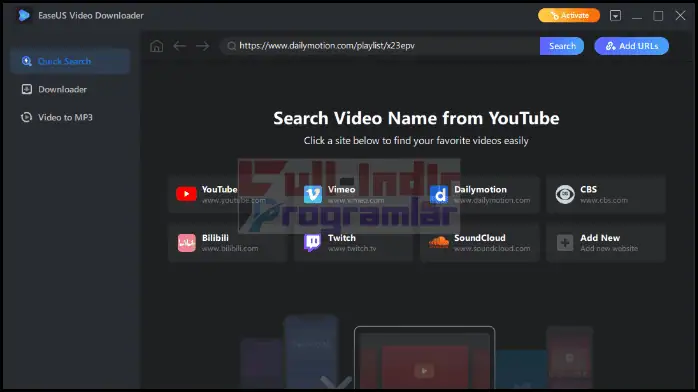Select the CBS site tile
The height and width of the screenshot is (392, 698).
(x=606, y=194)
